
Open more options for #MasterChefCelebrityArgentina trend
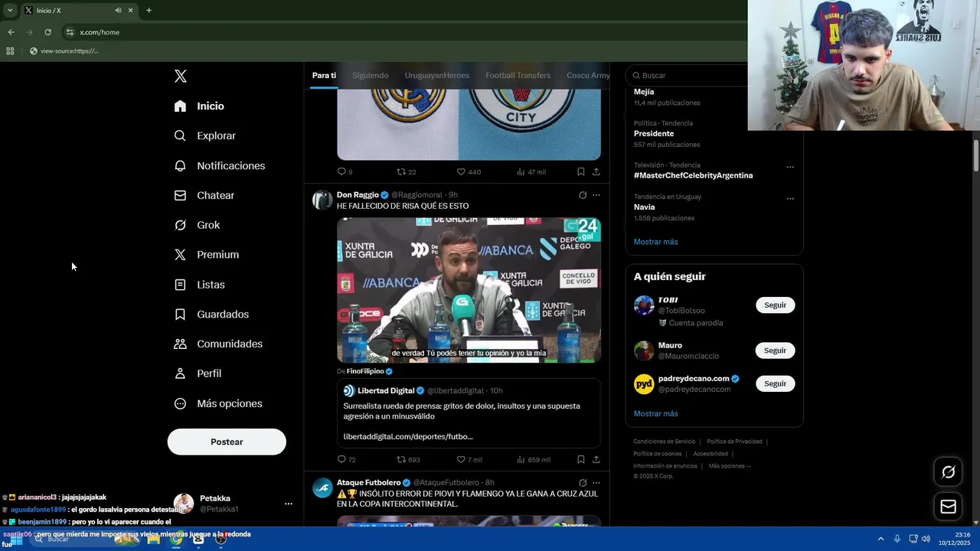[x=790, y=167]
